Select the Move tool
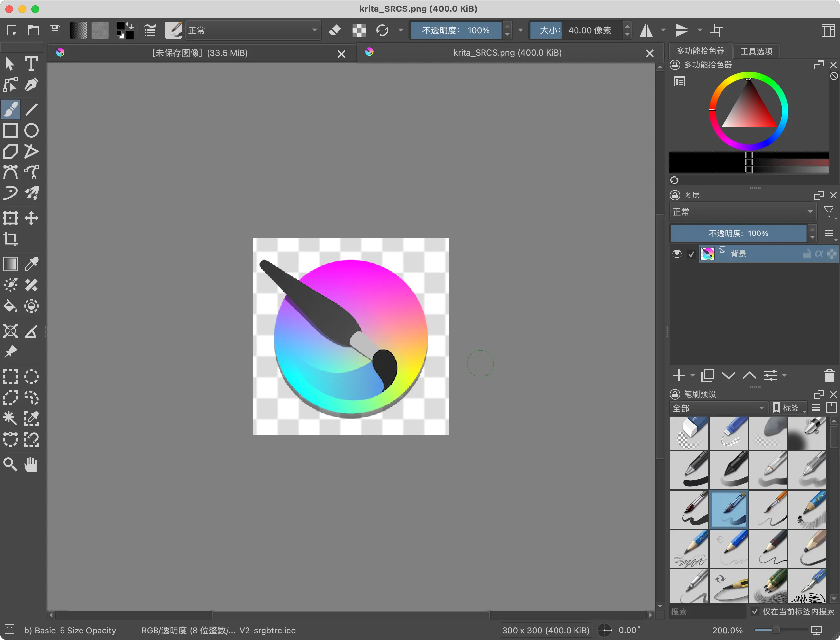Image resolution: width=840 pixels, height=640 pixels. 31,218
